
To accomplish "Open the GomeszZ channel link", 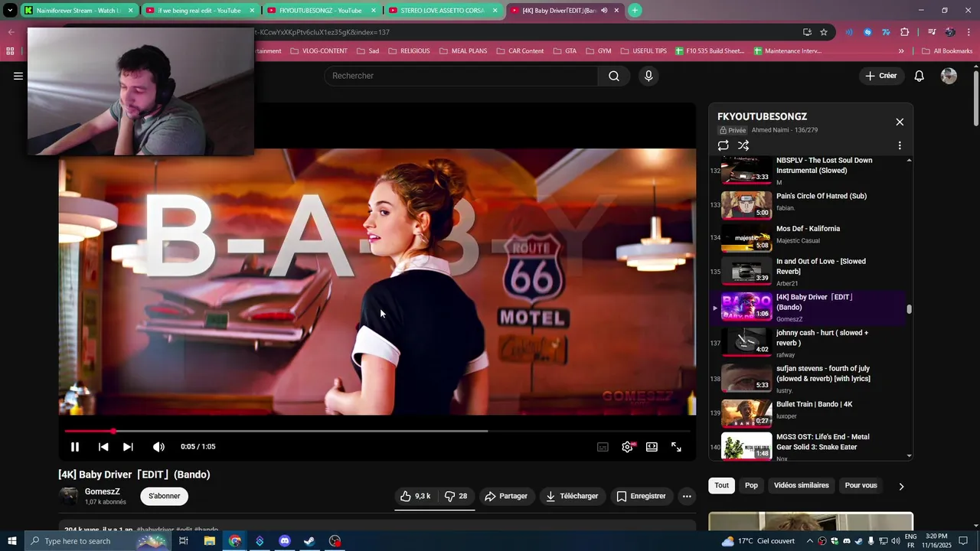I will pyautogui.click(x=102, y=491).
